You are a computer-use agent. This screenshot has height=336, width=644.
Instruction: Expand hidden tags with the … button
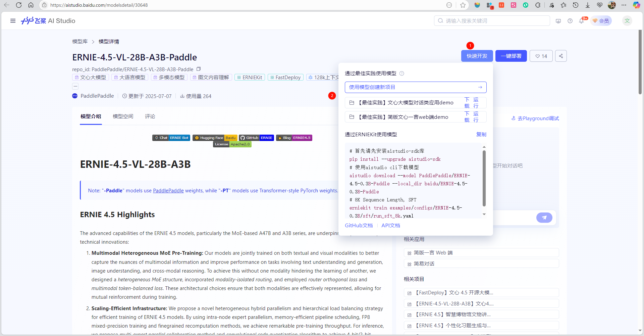click(75, 86)
